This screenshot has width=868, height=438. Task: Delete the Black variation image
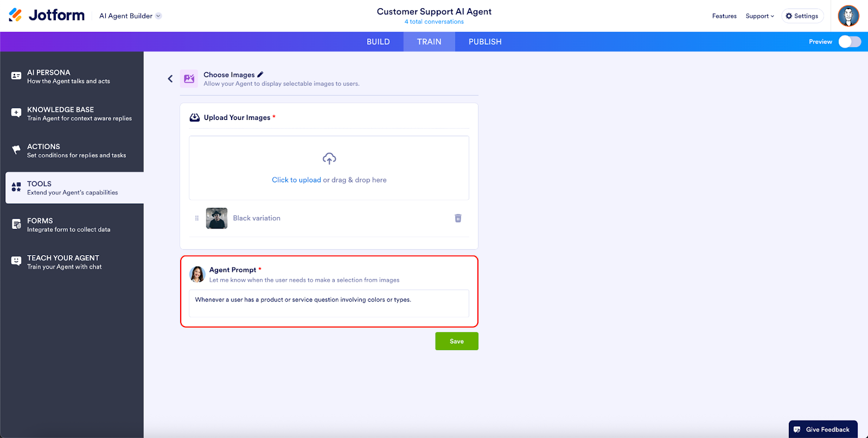(x=458, y=218)
